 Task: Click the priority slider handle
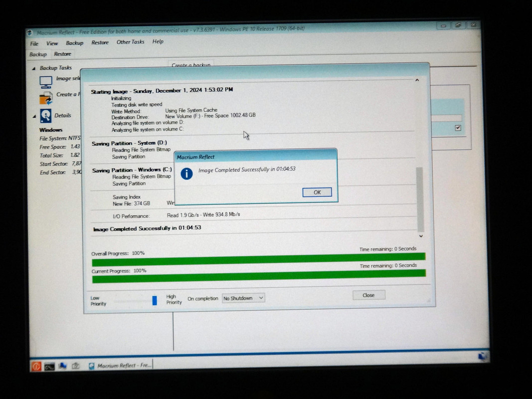click(155, 301)
